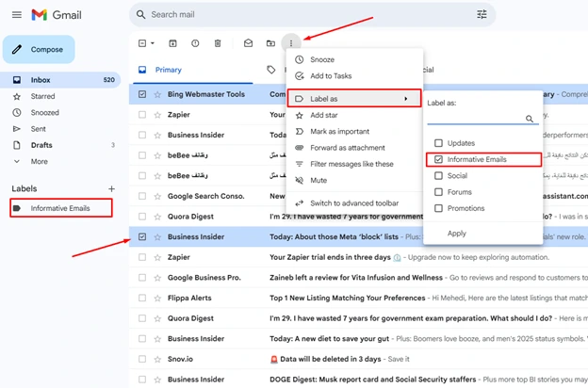Switch to the Primary tab
Image resolution: width=588 pixels, height=388 pixels.
tap(193, 70)
